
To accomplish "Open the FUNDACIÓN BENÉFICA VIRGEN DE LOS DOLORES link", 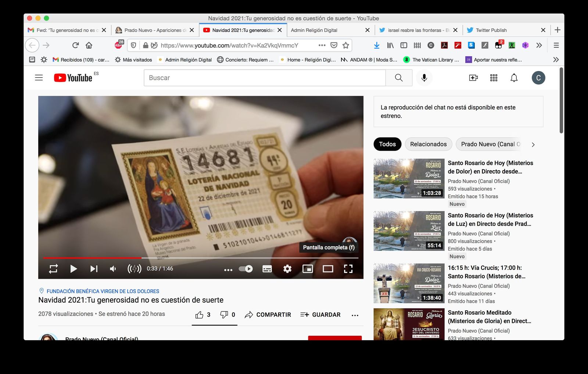I will (102, 291).
